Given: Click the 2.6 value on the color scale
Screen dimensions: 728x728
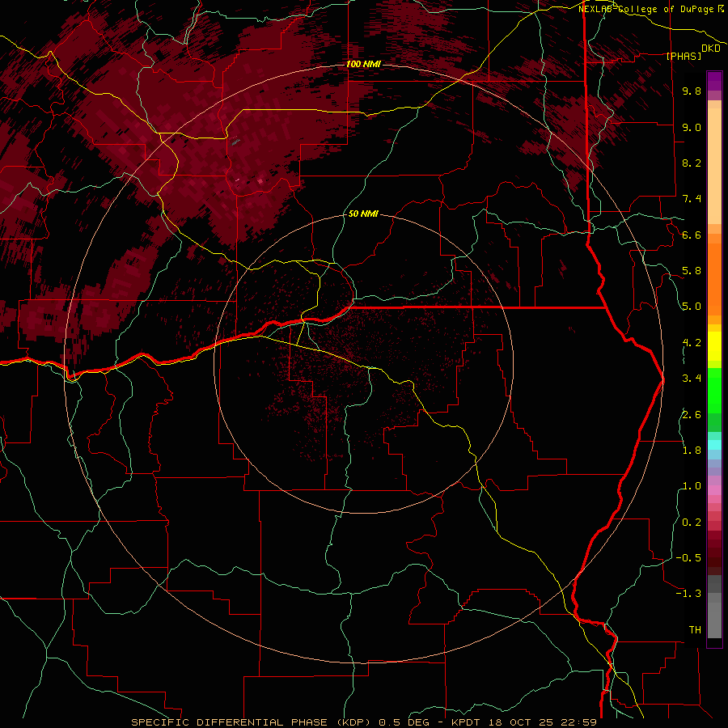Looking at the screenshot, I should point(692,415).
